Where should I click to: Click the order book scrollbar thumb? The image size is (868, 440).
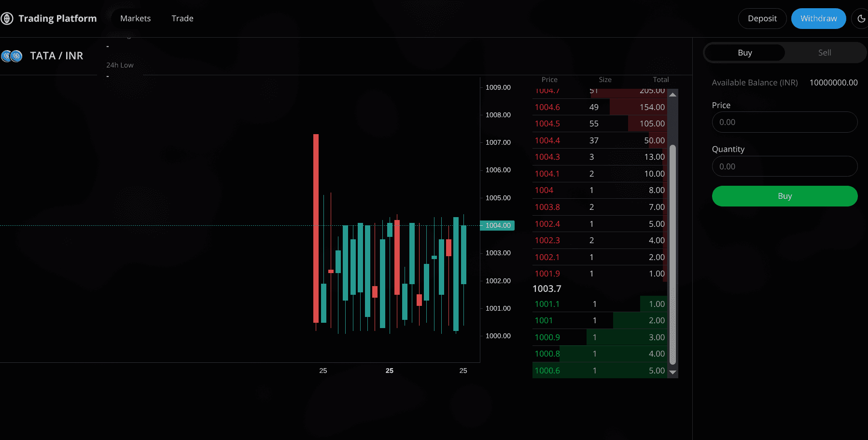click(672, 254)
